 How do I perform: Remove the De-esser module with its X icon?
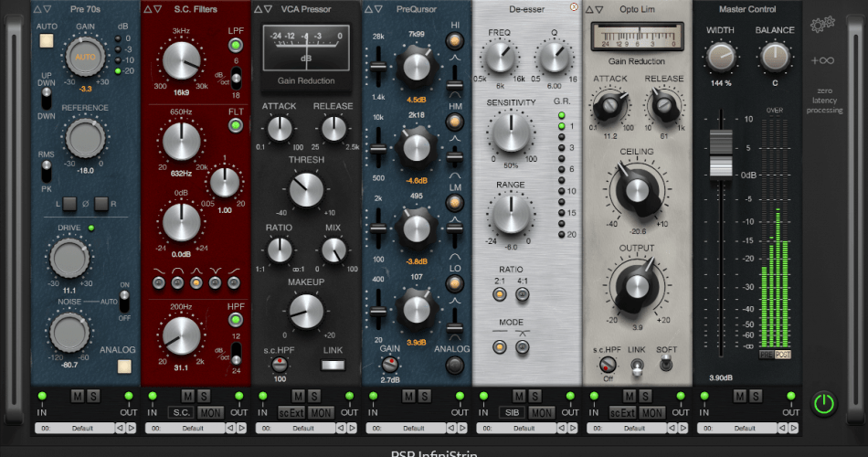click(x=574, y=7)
